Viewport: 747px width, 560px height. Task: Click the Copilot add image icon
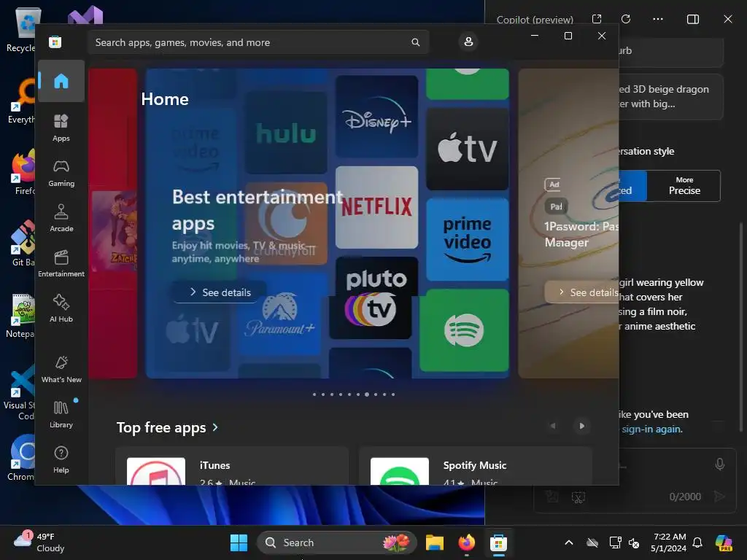552,497
